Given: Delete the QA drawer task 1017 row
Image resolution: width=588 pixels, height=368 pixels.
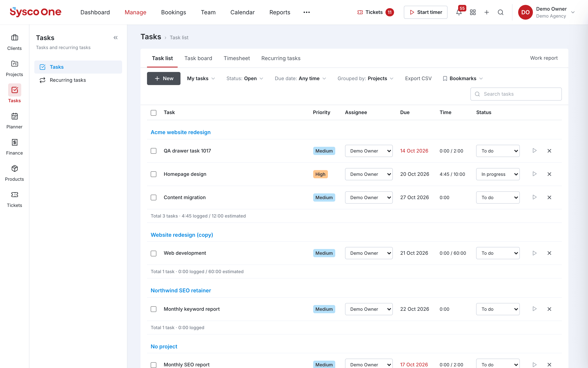Looking at the screenshot, I should coord(549,151).
